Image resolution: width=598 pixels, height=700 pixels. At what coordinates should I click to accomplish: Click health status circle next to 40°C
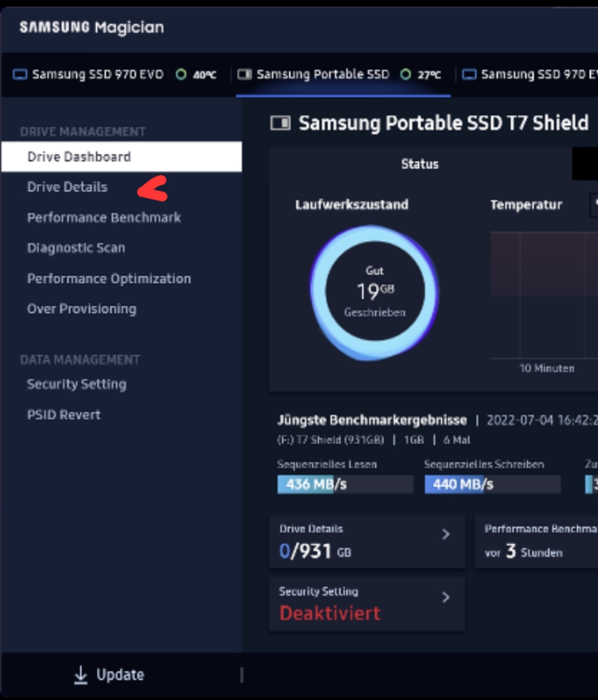click(x=181, y=75)
